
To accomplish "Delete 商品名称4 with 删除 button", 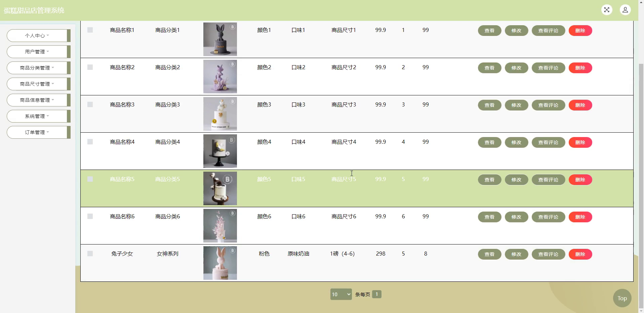I will point(580,142).
